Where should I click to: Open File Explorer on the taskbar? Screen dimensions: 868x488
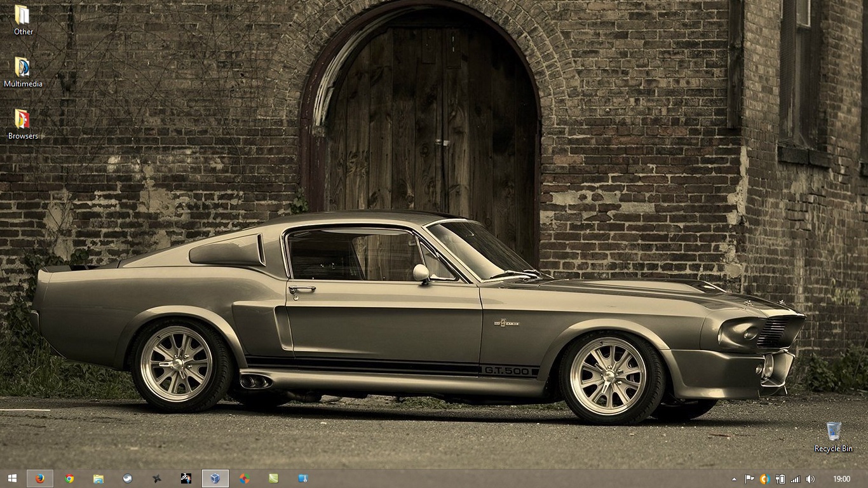click(x=98, y=478)
